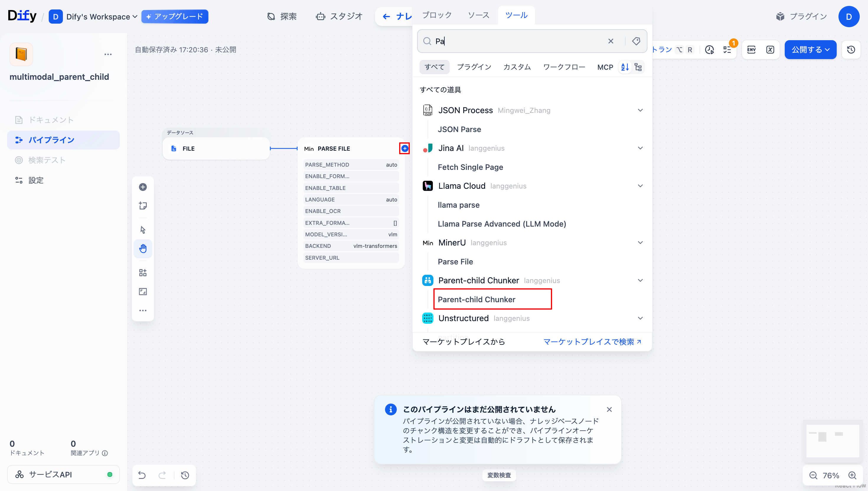Open the ENV environment variables icon

point(751,50)
